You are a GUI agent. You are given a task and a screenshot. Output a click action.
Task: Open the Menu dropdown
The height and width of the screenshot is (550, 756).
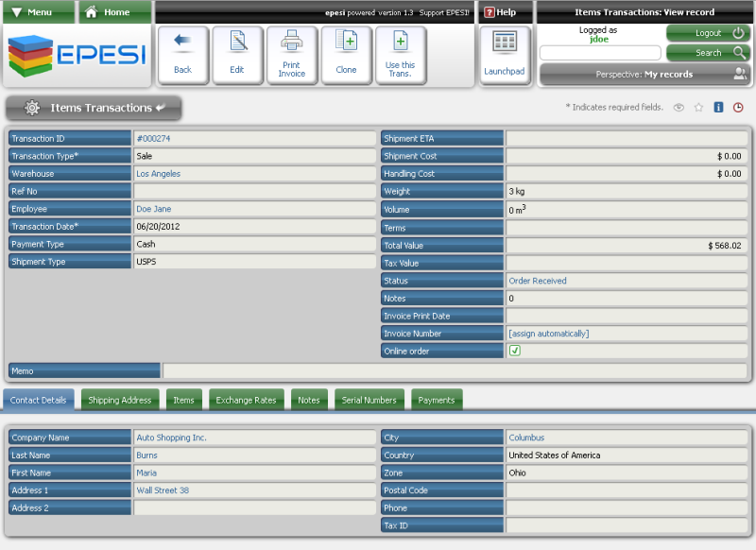click(x=38, y=12)
